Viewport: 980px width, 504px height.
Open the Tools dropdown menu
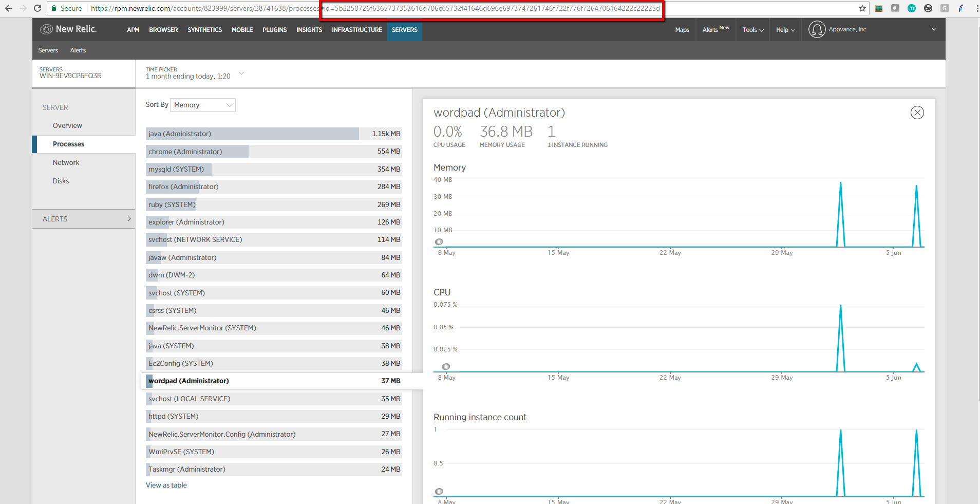[x=753, y=30]
